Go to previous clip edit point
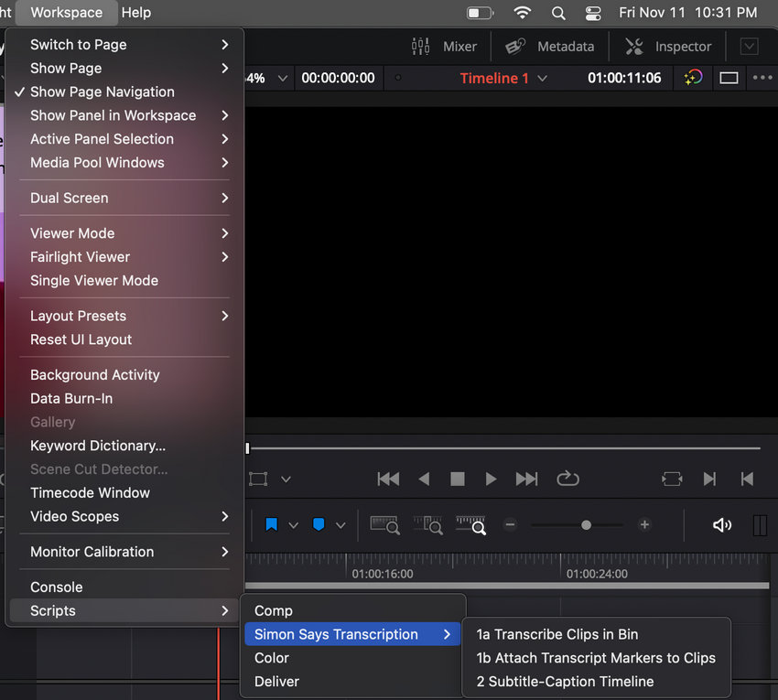This screenshot has height=700, width=778. click(x=747, y=479)
